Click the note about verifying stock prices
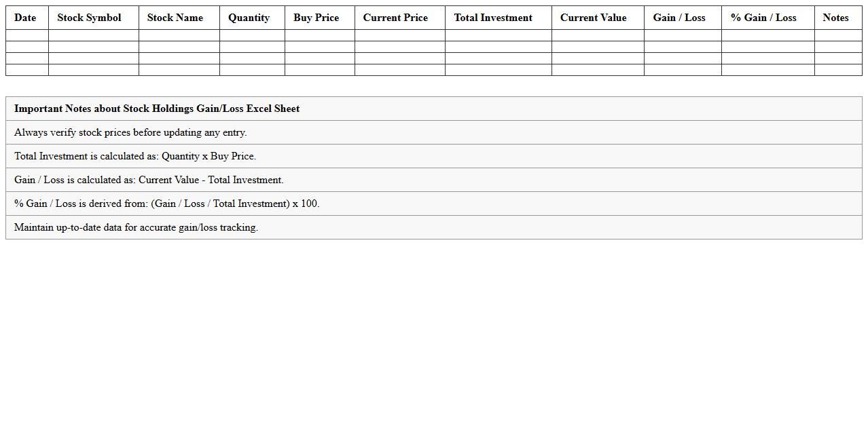 click(130, 132)
